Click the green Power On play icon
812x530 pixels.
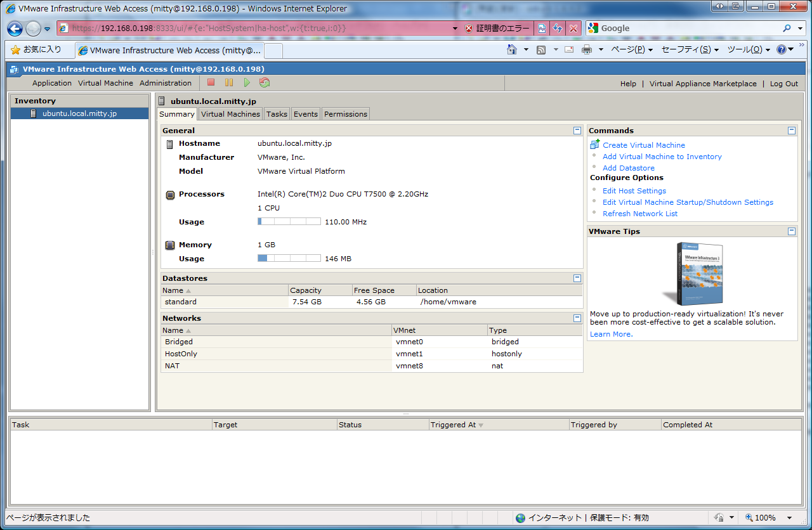click(x=247, y=82)
